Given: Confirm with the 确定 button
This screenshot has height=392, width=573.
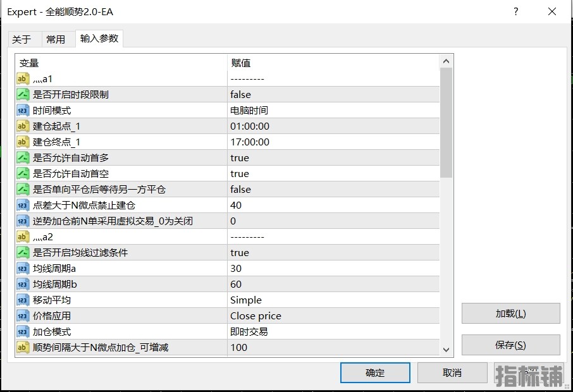Looking at the screenshot, I should [375, 372].
